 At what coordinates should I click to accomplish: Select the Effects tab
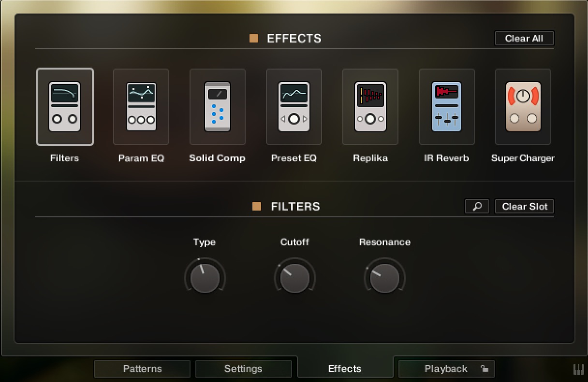pyautogui.click(x=345, y=368)
